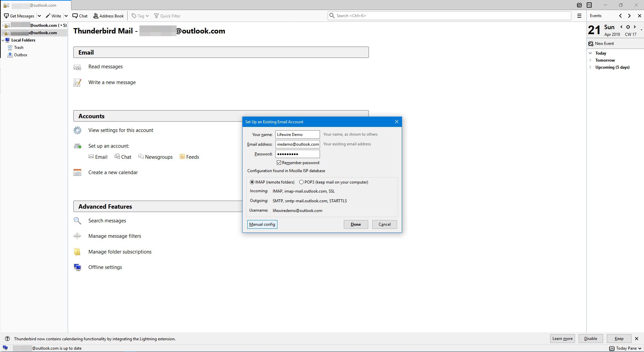This screenshot has width=644, height=352.
Task: Cancel the email account setup dialog
Action: coord(385,224)
